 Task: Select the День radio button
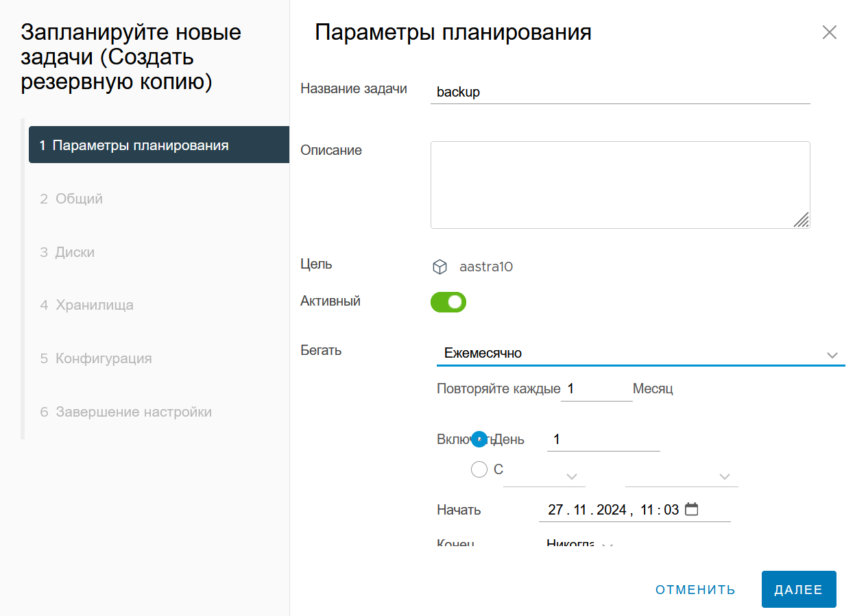click(x=479, y=439)
